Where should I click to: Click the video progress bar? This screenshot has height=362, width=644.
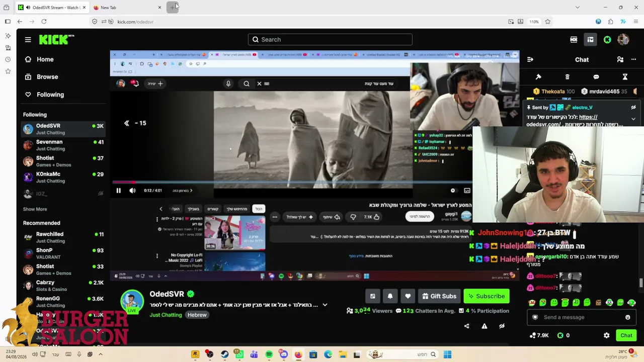point(292,182)
